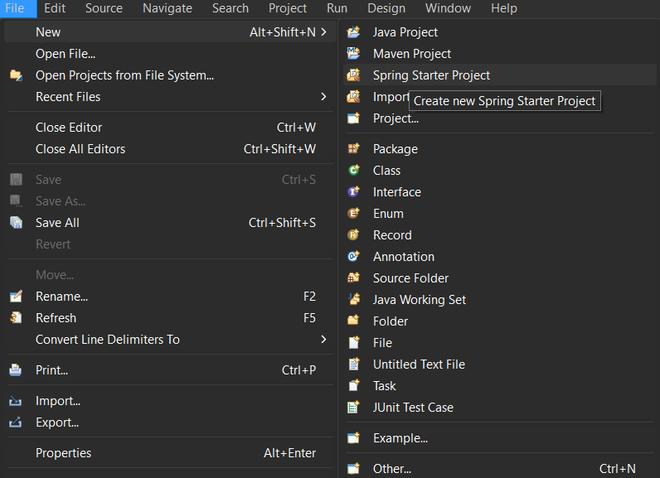660x478 pixels.
Task: Expand Convert Line Delimiters To submenu
Action: point(323,340)
